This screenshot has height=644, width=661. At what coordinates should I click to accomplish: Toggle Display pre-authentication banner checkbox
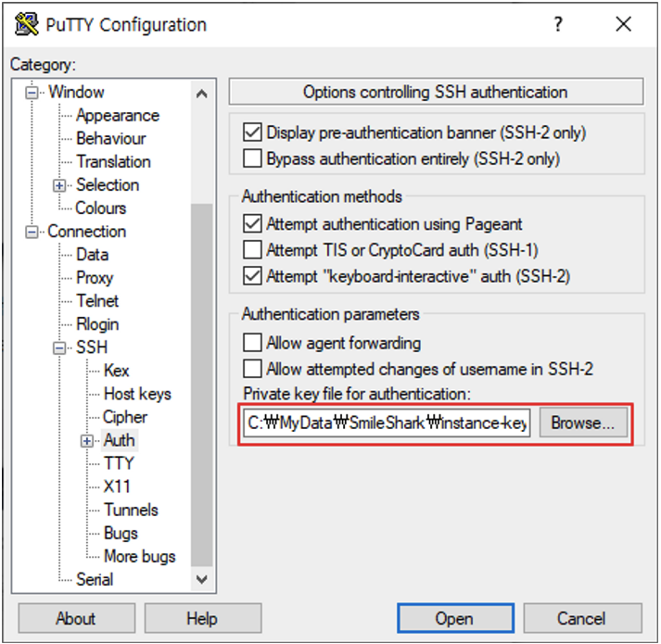tap(252, 133)
